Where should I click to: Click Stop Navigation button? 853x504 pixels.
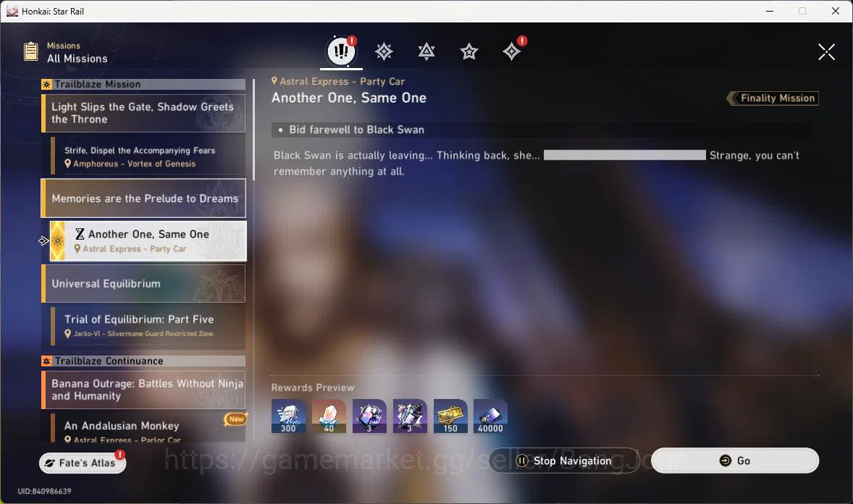[564, 461]
